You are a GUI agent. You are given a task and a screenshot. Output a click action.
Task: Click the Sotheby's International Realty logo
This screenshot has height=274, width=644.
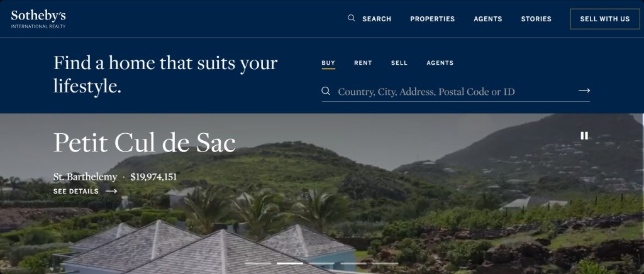pyautogui.click(x=38, y=19)
